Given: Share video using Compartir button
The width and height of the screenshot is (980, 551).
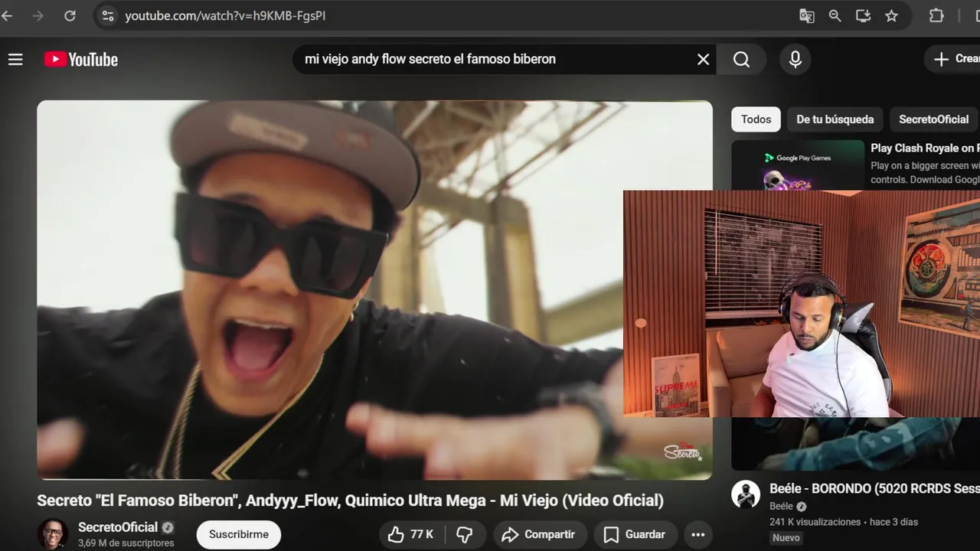Looking at the screenshot, I should 538,534.
